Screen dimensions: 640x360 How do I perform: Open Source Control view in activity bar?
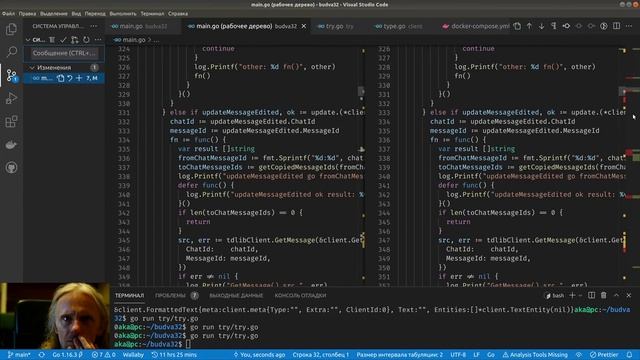(11, 75)
